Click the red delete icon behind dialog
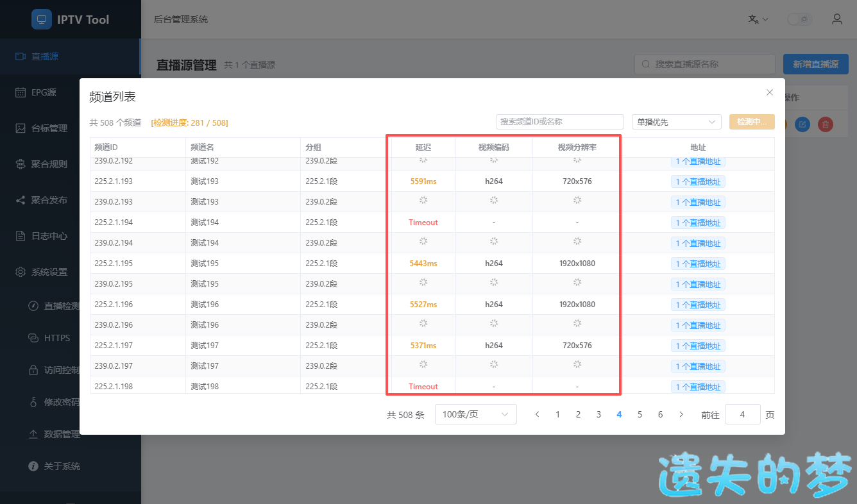Screen dimensions: 857x504 click(x=826, y=124)
